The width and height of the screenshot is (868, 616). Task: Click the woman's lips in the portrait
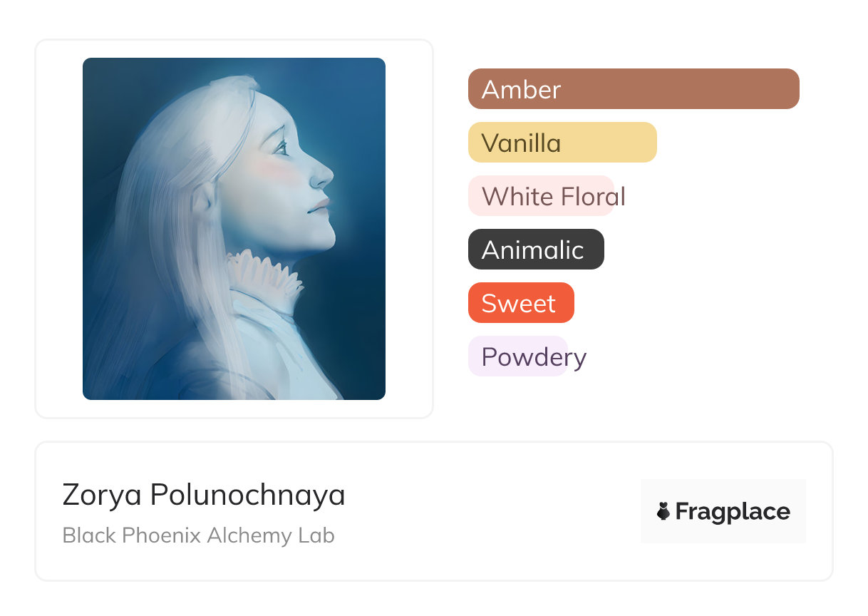319,207
